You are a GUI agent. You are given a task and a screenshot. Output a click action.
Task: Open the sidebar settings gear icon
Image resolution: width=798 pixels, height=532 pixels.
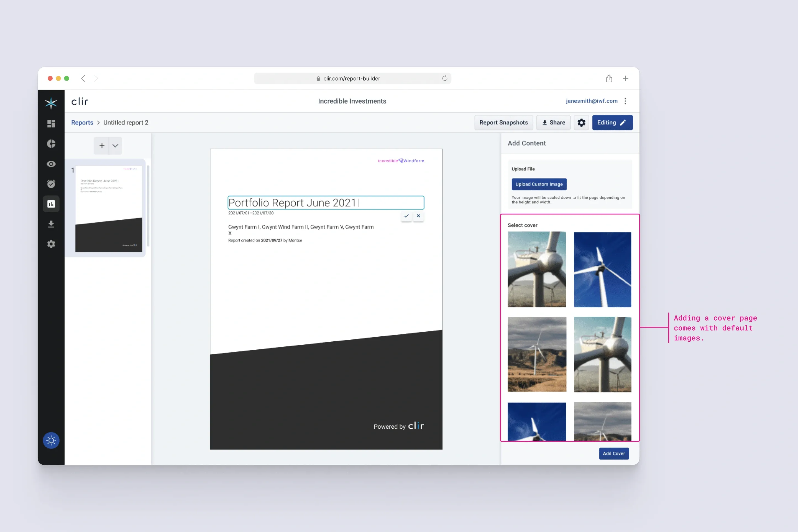pyautogui.click(x=51, y=244)
